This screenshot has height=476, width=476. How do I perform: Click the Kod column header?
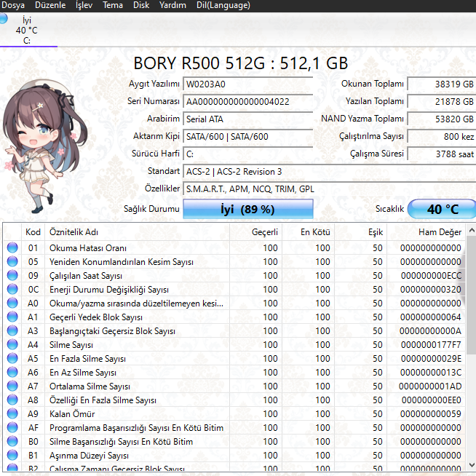tap(33, 232)
